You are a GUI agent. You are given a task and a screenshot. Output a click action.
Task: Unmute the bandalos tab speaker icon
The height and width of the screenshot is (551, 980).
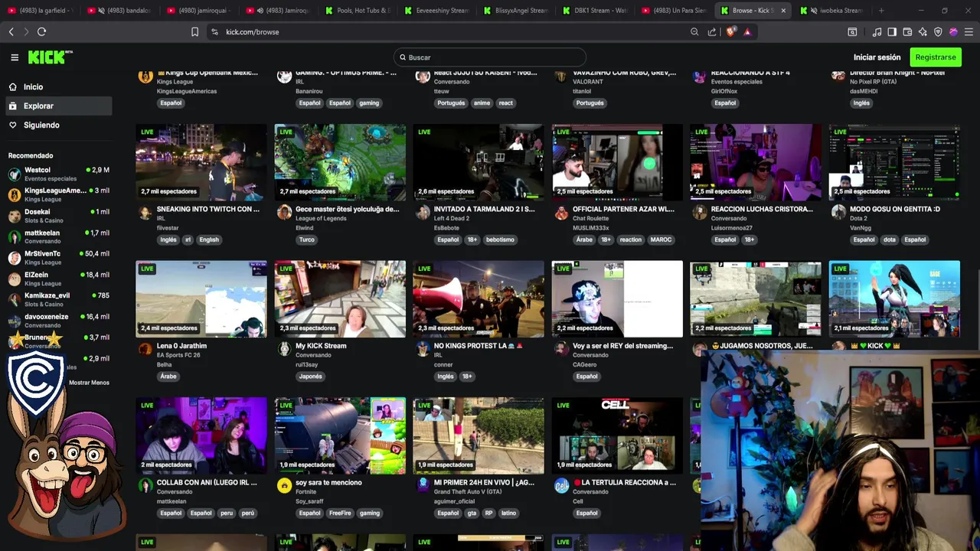point(101,11)
